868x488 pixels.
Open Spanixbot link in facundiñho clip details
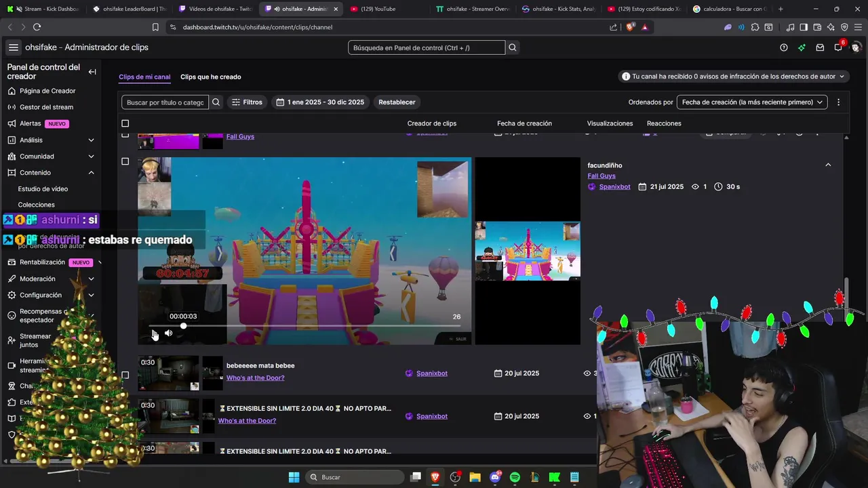point(614,186)
